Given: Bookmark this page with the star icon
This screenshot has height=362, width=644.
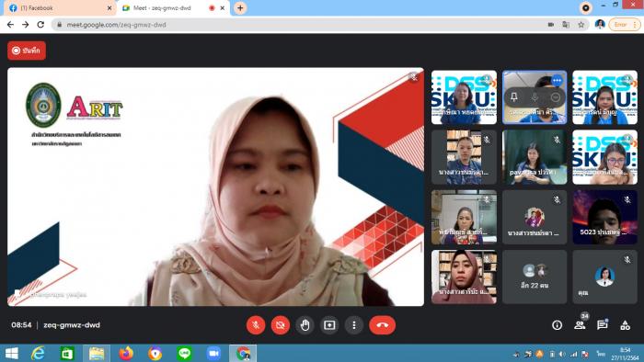Looking at the screenshot, I should [581, 25].
